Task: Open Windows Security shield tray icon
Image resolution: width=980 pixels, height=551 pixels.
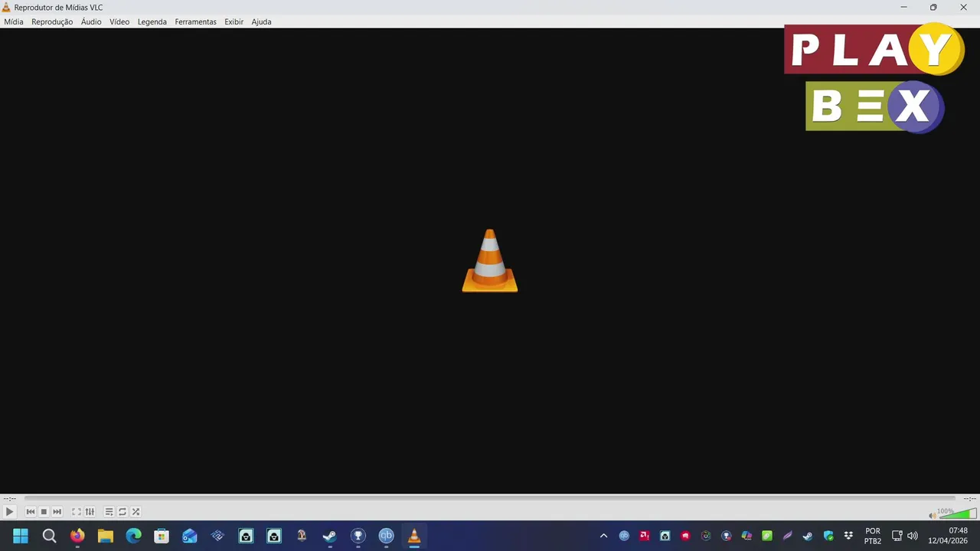Action: [828, 536]
